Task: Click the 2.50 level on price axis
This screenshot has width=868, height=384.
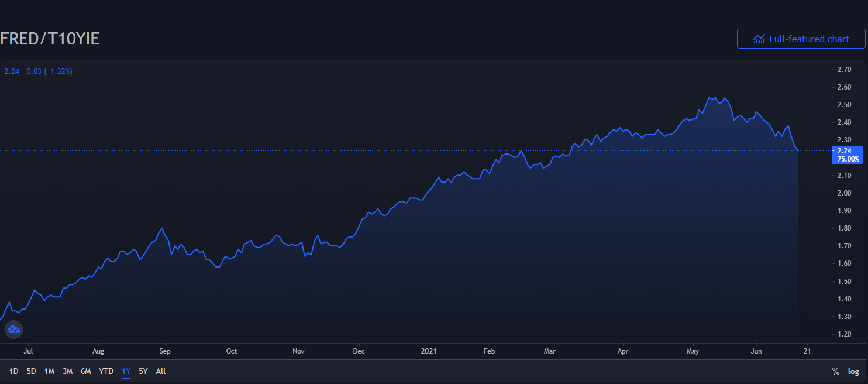Action: (844, 105)
